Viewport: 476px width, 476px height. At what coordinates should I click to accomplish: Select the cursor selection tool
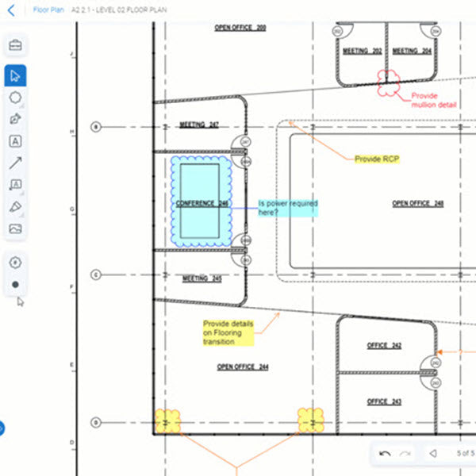(15, 76)
